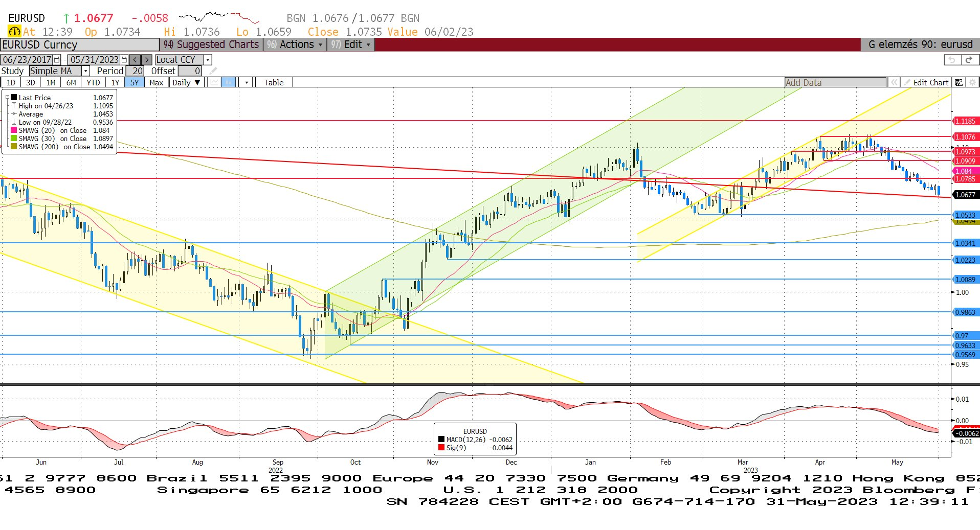The image size is (980, 530).
Task: Click the 0.9569 blue price level tag
Action: tap(966, 355)
